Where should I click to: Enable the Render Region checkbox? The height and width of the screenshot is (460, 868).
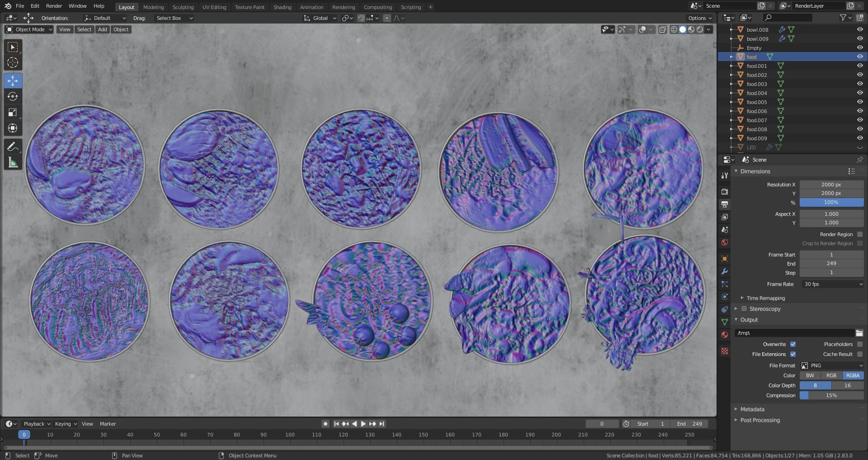tap(860, 234)
